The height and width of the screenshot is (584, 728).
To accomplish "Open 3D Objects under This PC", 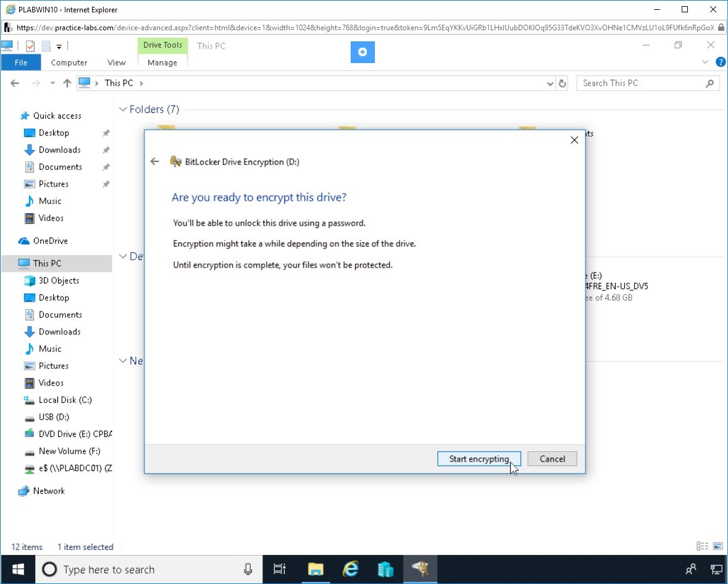I will [59, 281].
